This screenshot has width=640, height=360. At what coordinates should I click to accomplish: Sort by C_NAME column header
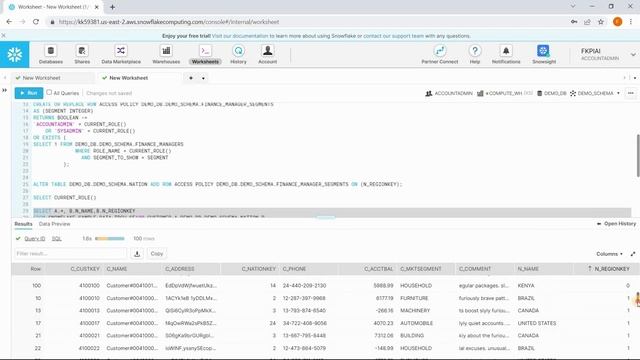pos(117,269)
